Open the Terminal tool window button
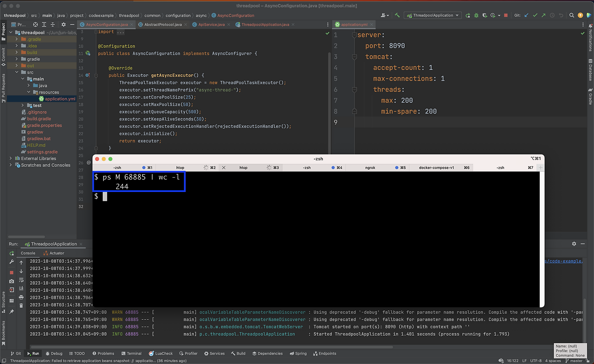Image resolution: width=594 pixels, height=364 pixels. [x=131, y=353]
